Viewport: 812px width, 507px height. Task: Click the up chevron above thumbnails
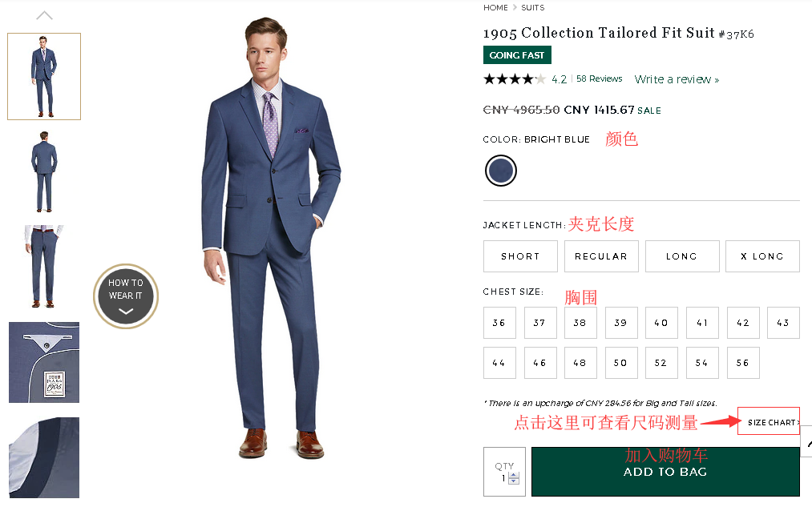click(44, 15)
